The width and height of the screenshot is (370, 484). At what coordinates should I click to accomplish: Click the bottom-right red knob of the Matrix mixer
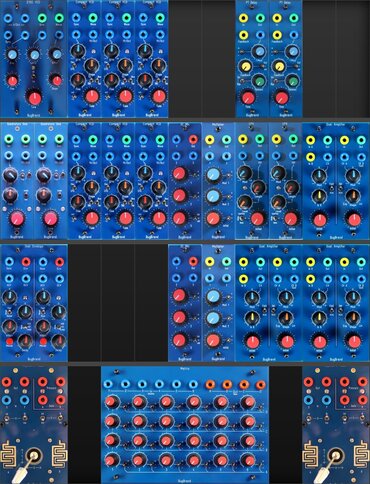click(248, 460)
